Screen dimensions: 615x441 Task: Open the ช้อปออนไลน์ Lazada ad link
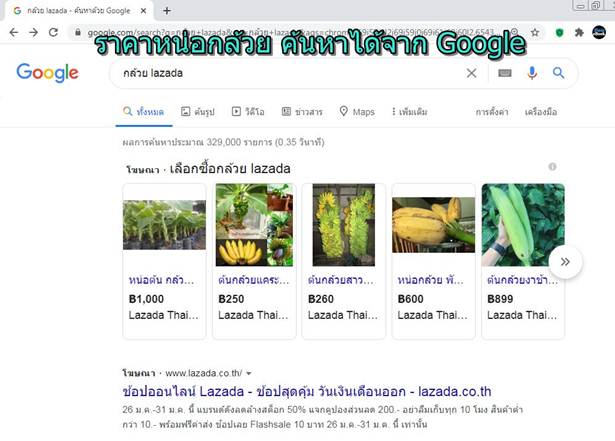click(x=307, y=392)
